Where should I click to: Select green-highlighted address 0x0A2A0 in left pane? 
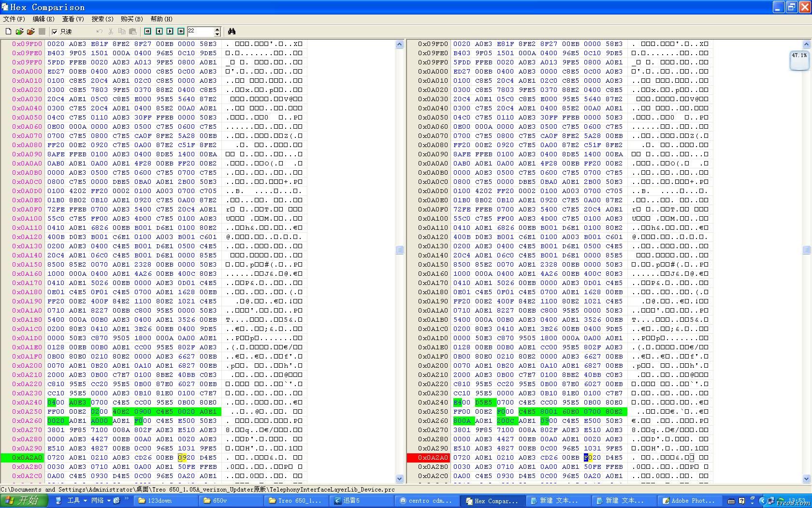pos(23,458)
